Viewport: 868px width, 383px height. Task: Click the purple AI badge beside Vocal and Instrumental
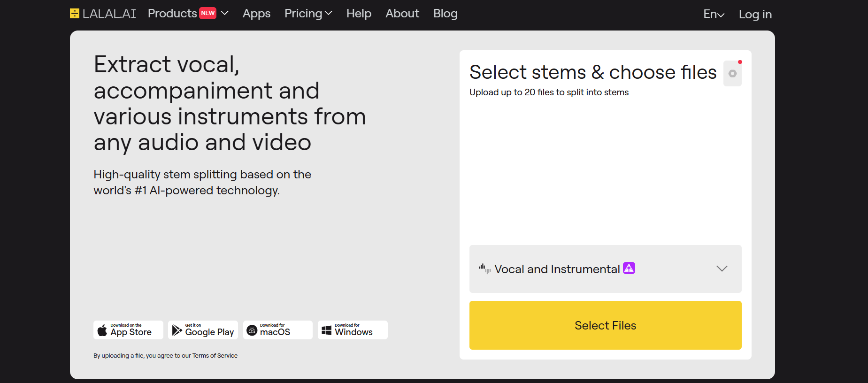coord(629,268)
